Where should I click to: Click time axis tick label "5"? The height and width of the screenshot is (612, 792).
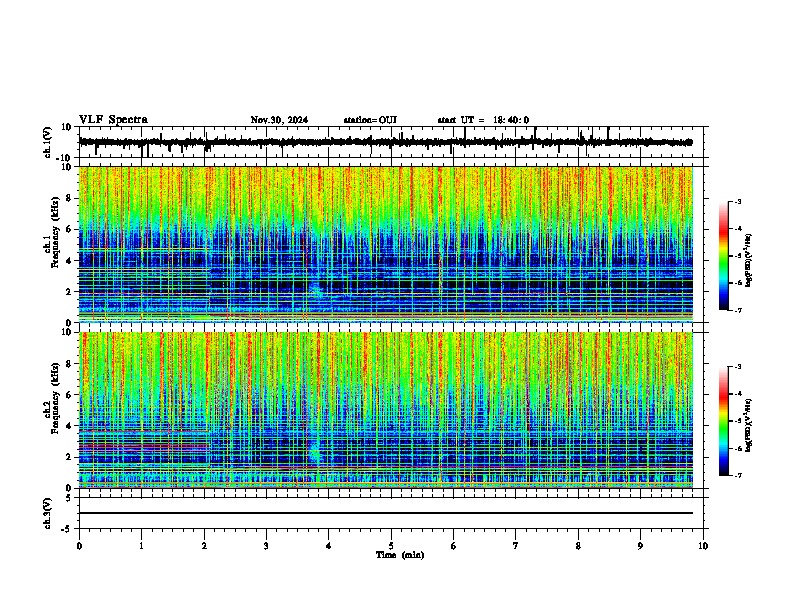click(391, 546)
